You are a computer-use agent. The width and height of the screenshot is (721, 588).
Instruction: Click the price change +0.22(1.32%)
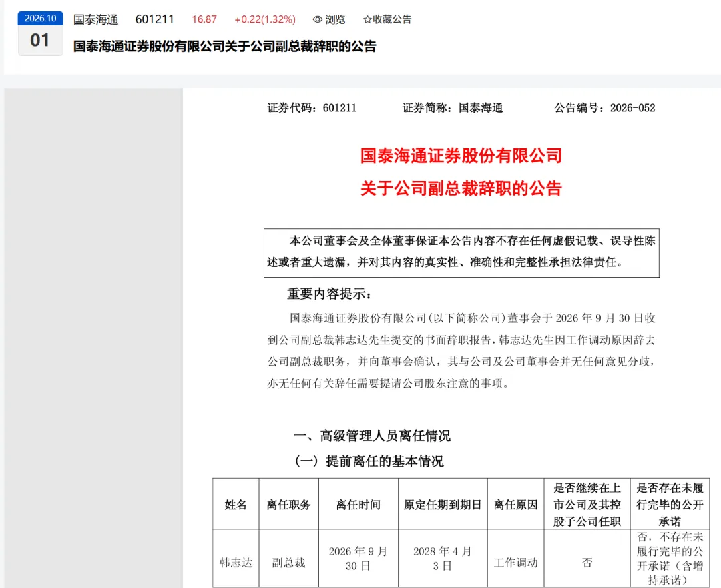click(265, 20)
